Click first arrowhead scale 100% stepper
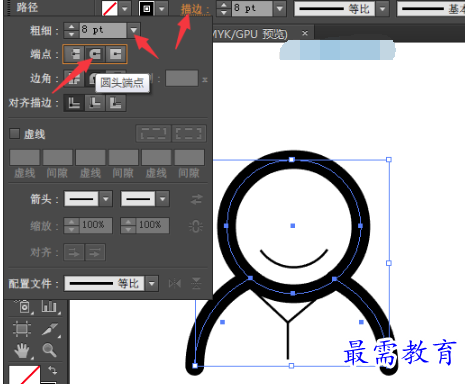Image resolution: width=465 pixels, height=384 pixels. click(x=71, y=226)
